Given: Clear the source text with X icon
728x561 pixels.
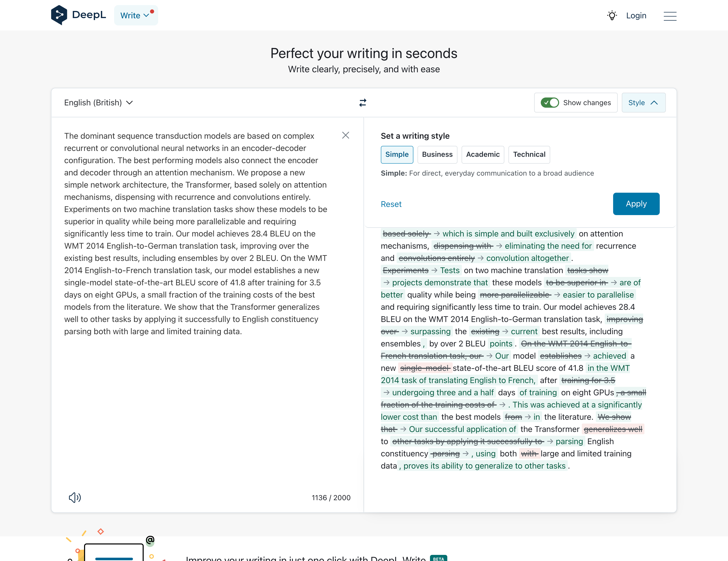Looking at the screenshot, I should point(345,135).
